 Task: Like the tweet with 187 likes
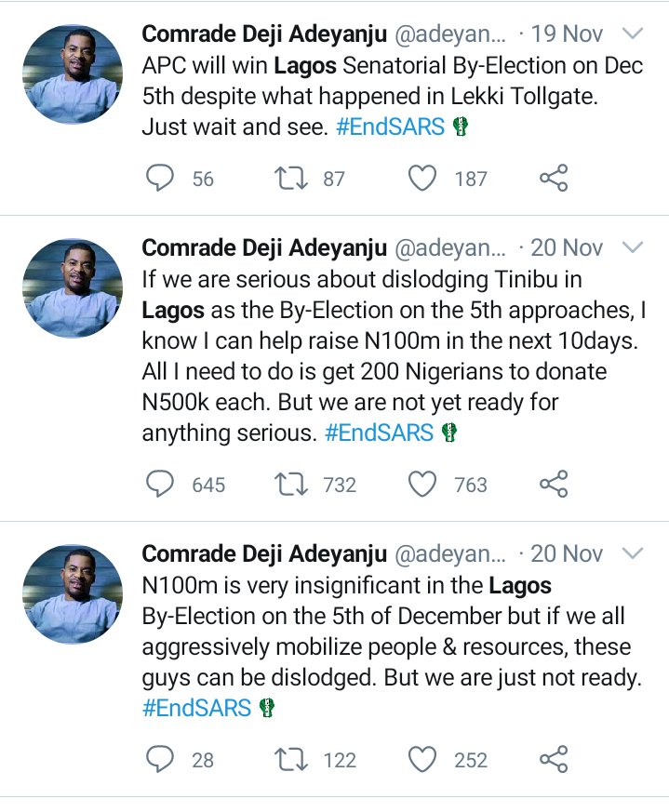pyautogui.click(x=423, y=178)
